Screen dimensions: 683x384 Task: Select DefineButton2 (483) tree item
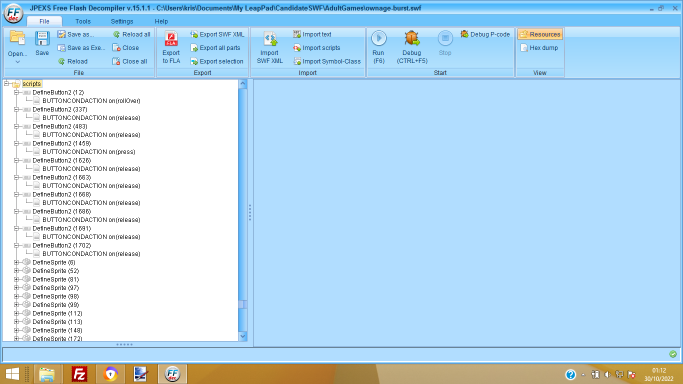(60, 126)
